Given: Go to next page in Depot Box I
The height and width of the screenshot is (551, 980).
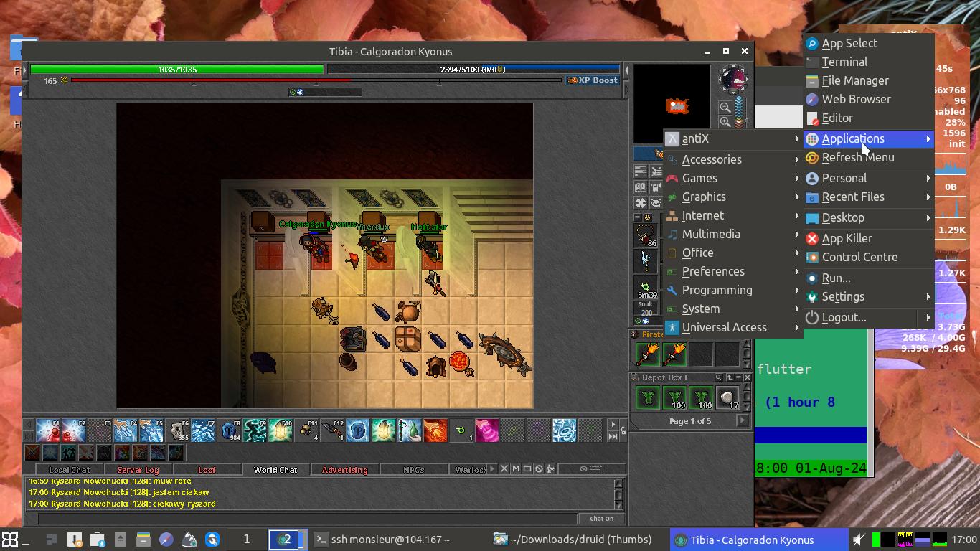Looking at the screenshot, I should [x=743, y=421].
